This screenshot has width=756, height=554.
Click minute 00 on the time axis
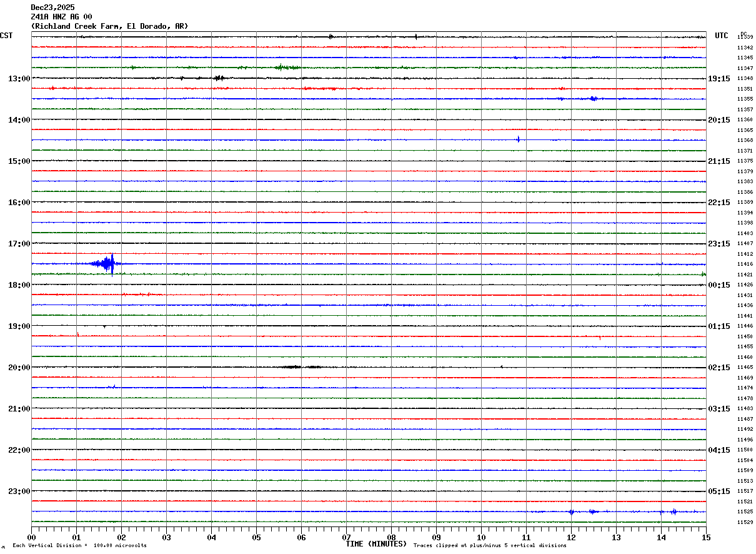32,537
